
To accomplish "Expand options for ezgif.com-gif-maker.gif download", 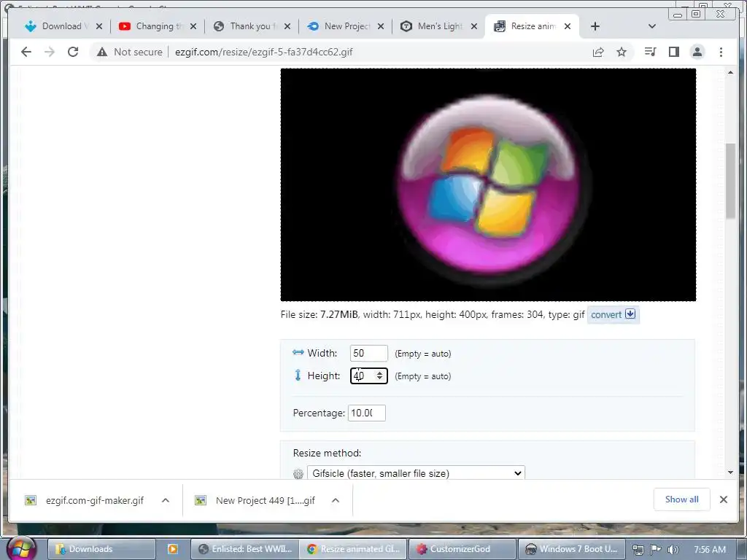I will click(166, 500).
